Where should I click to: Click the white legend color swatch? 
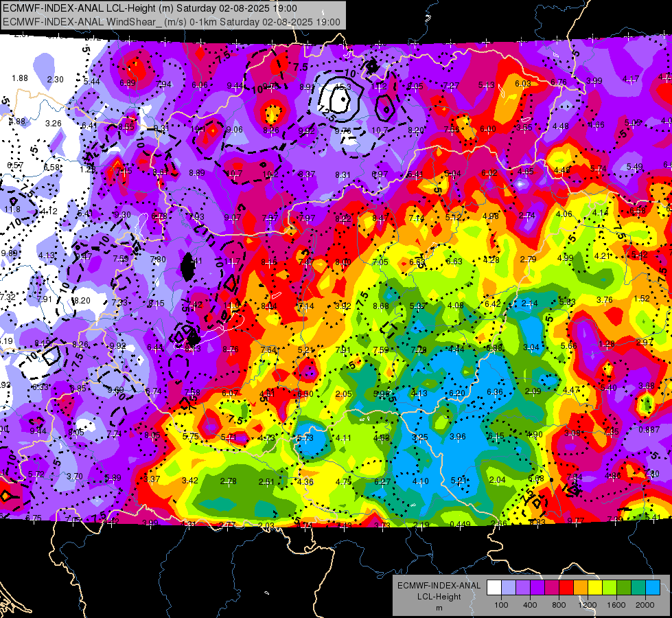coord(494,587)
